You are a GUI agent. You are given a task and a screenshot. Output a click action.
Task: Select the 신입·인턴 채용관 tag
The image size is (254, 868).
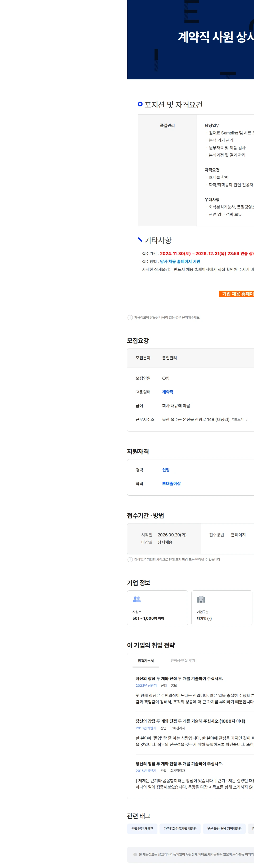click(x=142, y=829)
